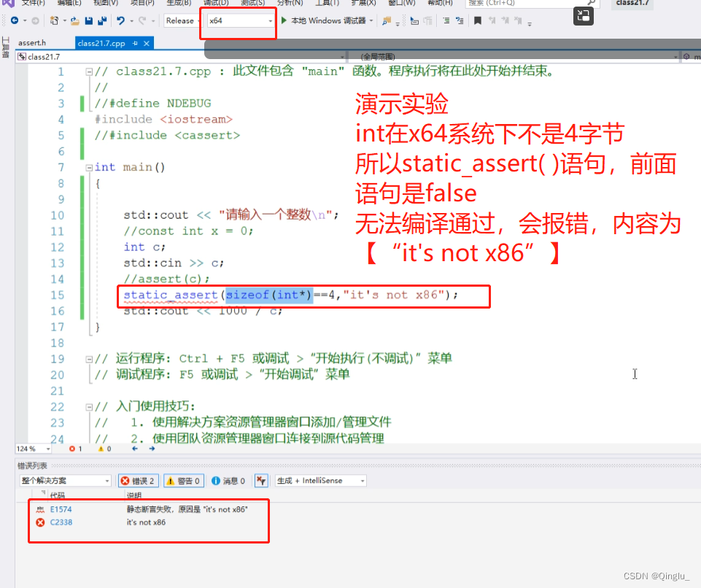This screenshot has width=701, height=588.
Task: Open the 124% zoom level control
Action: (x=31, y=449)
